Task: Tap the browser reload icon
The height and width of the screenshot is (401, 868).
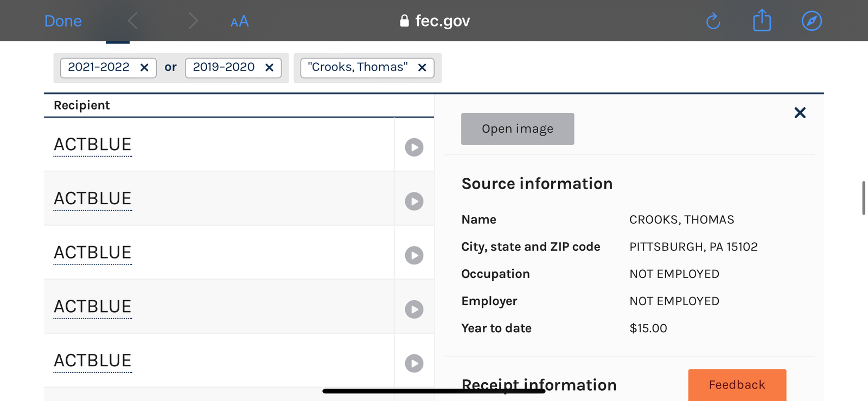Action: pyautogui.click(x=713, y=21)
